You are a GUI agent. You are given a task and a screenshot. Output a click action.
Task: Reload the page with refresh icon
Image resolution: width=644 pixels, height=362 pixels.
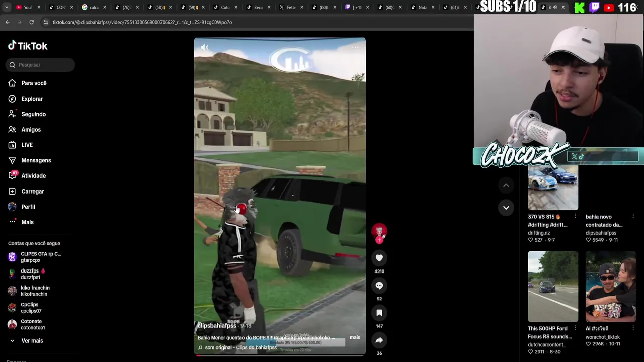pos(31,22)
